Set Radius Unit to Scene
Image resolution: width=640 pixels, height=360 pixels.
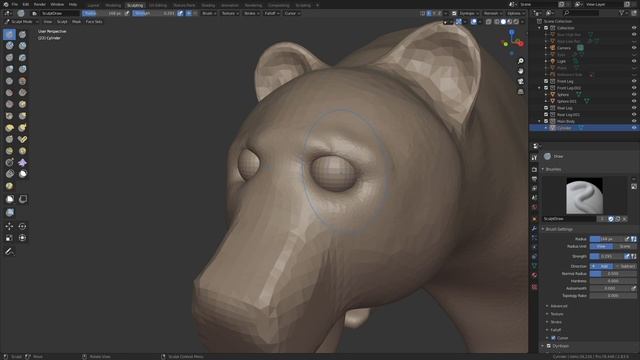tap(624, 247)
